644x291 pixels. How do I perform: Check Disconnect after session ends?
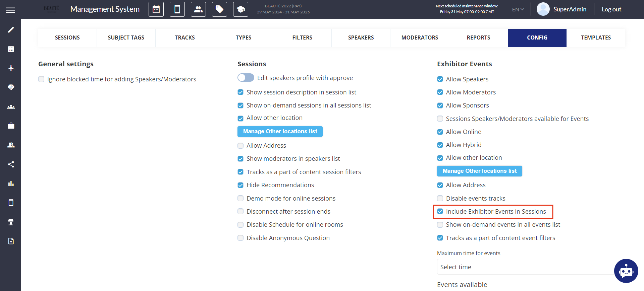[x=240, y=212]
